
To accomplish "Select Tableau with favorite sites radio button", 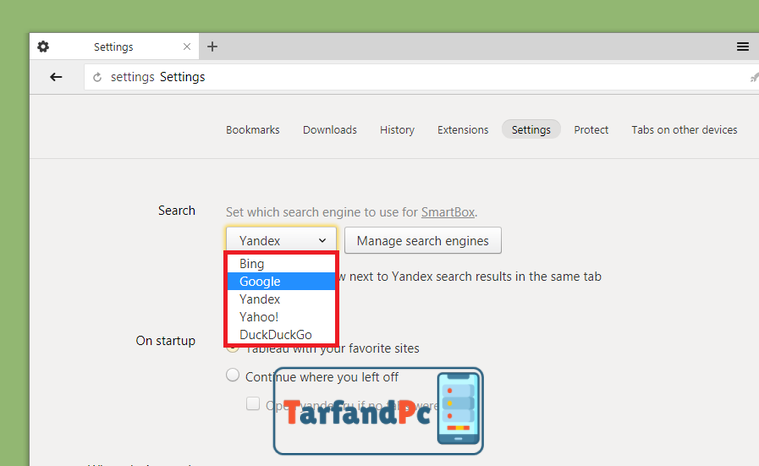I will coord(233,347).
